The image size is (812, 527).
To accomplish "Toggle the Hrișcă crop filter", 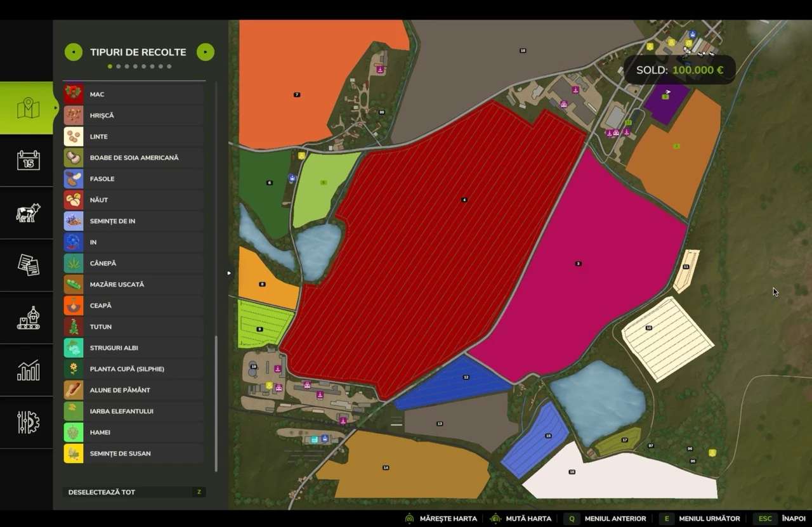I will 133,115.
